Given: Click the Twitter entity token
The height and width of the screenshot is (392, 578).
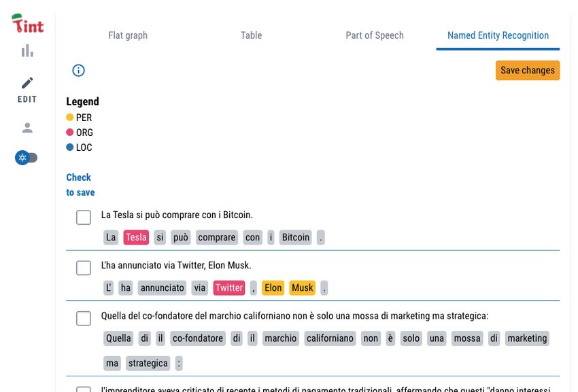Looking at the screenshot, I should click(x=229, y=288).
